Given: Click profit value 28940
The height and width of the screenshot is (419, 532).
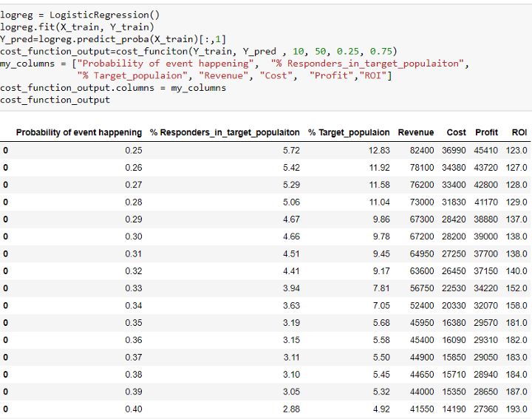Looking at the screenshot, I should coord(486,375).
